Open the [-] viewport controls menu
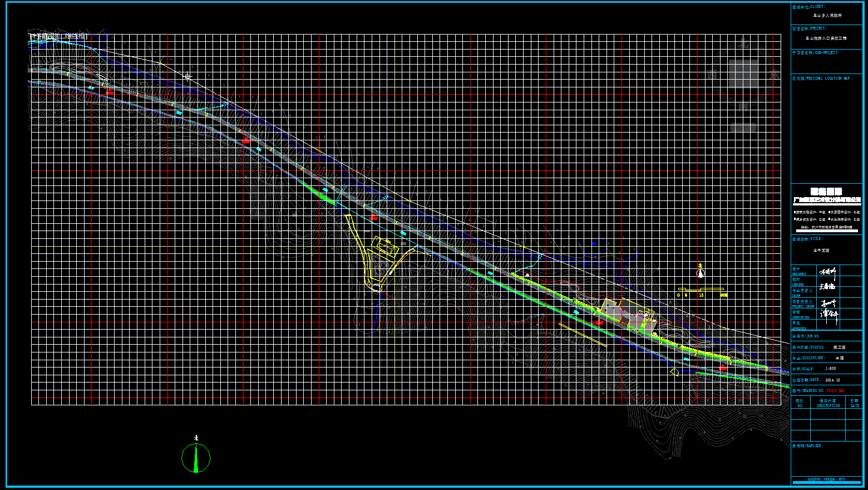868x490 pixels. tap(32, 37)
